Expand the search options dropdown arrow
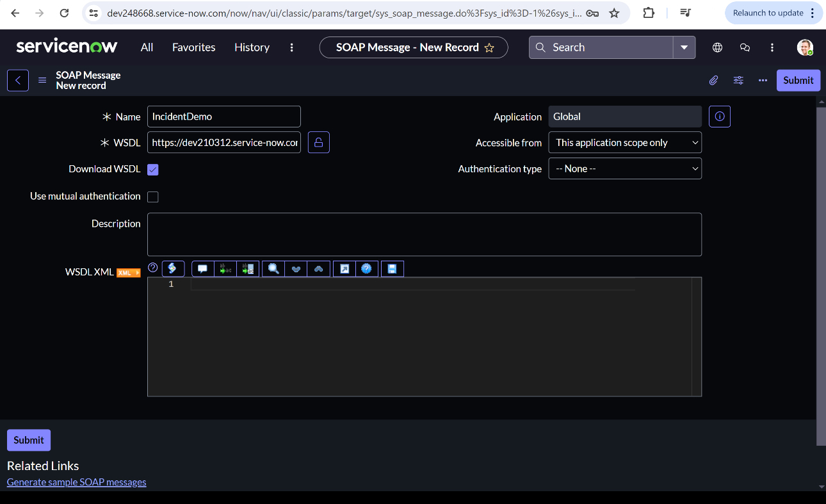This screenshot has width=826, height=504. tap(684, 47)
